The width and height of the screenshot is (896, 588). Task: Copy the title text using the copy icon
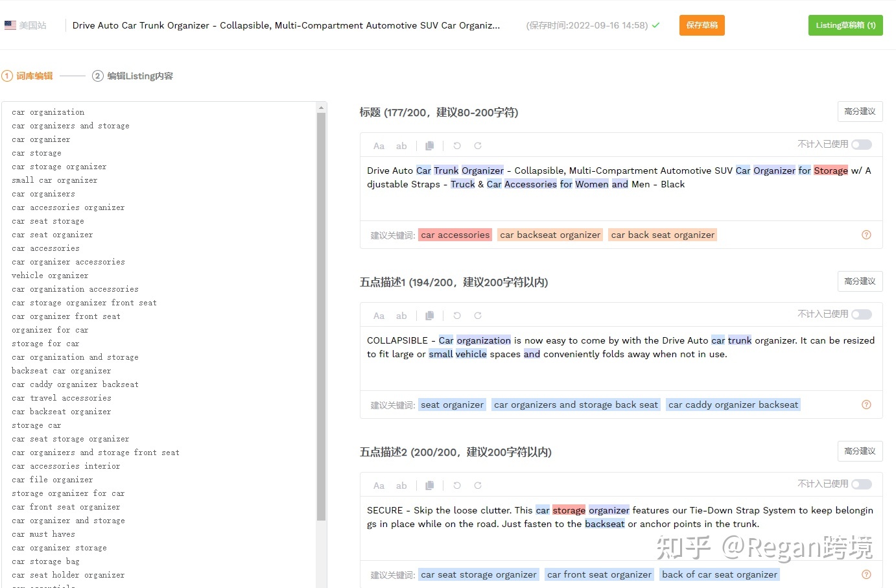coord(429,146)
